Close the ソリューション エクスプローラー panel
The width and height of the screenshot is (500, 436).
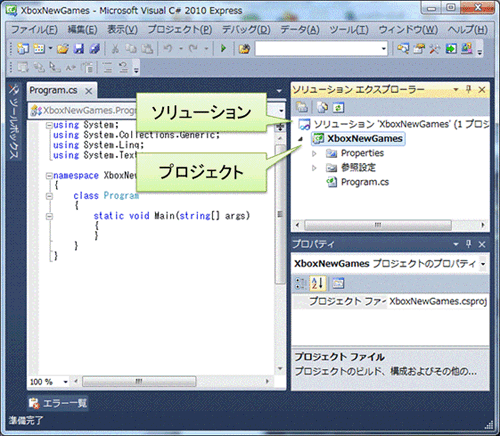tap(482, 90)
